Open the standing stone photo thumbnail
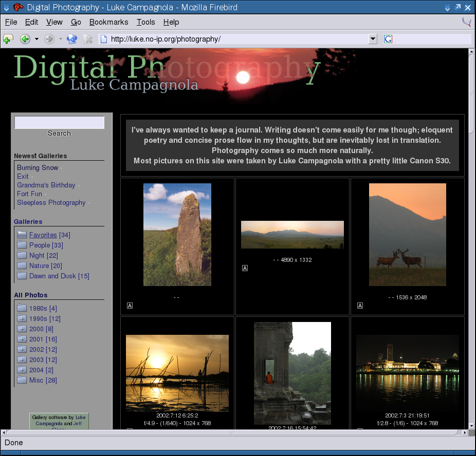Screen dimensions: 476x456 [177, 235]
